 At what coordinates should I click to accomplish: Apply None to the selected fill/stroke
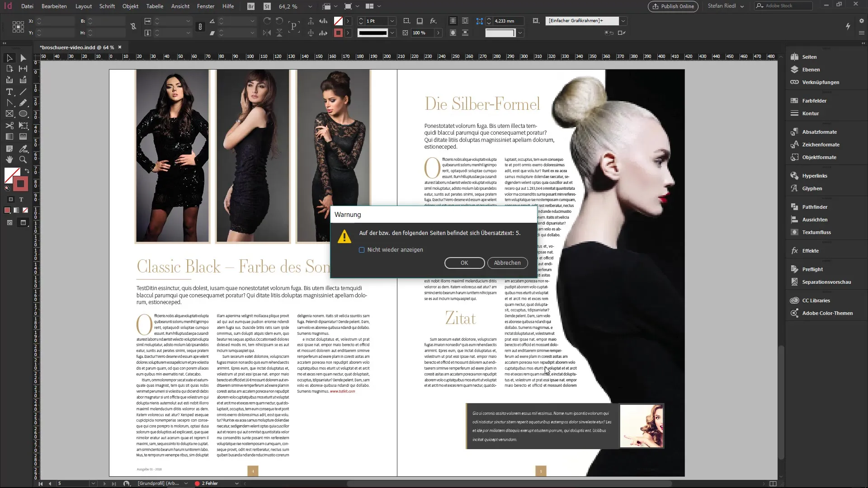25,210
